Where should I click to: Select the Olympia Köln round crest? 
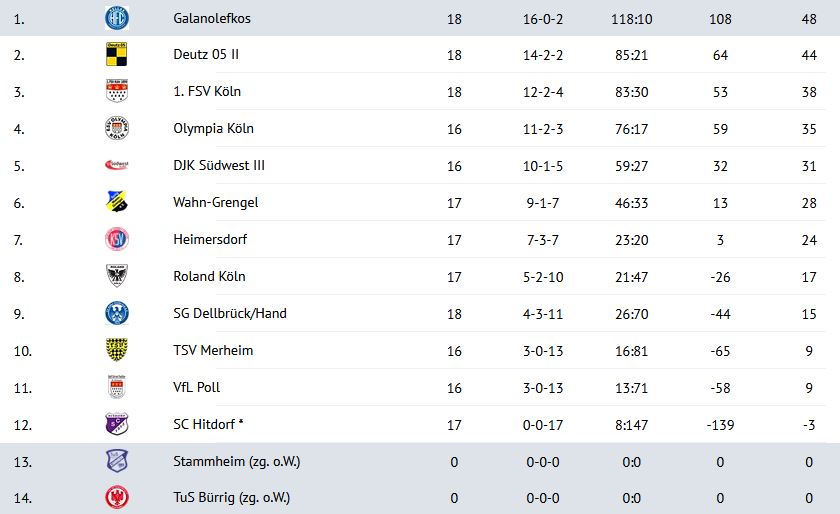[117, 129]
